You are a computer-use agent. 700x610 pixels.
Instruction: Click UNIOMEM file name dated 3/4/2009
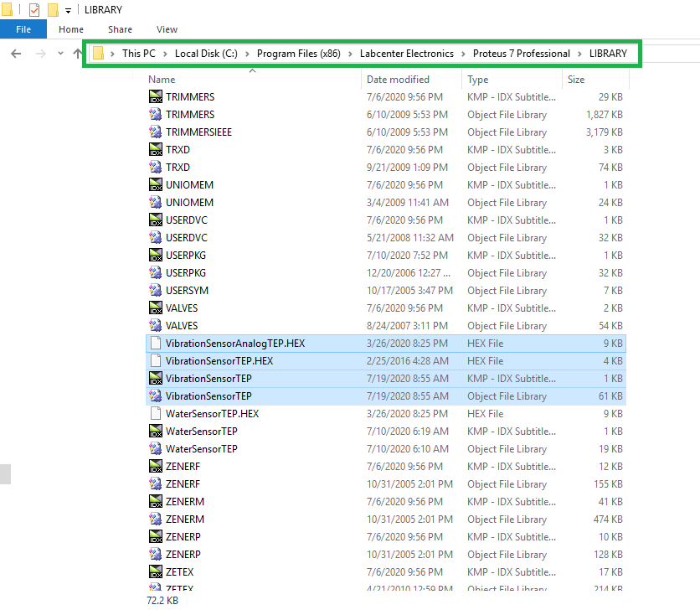189,203
